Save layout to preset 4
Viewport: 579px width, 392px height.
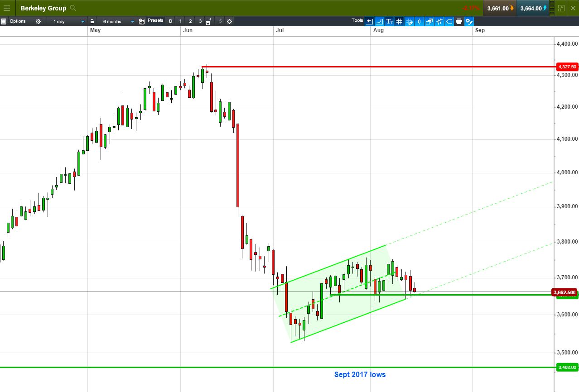coord(208,21)
